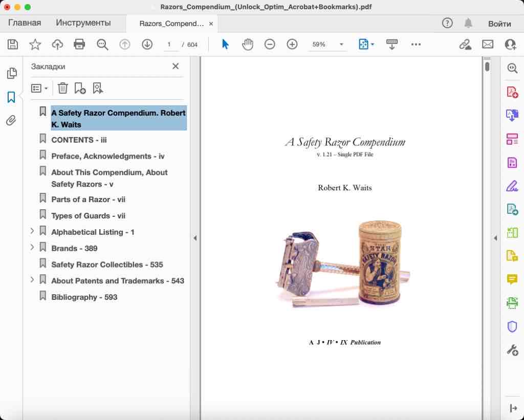The width and height of the screenshot is (524, 420).
Task: Click the Print file icon
Action: point(79,45)
